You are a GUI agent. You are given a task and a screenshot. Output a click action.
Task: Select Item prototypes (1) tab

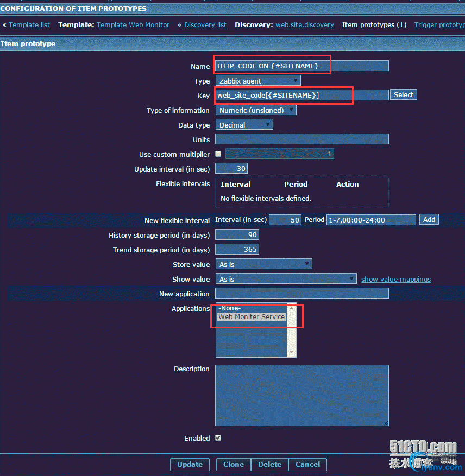click(x=374, y=25)
